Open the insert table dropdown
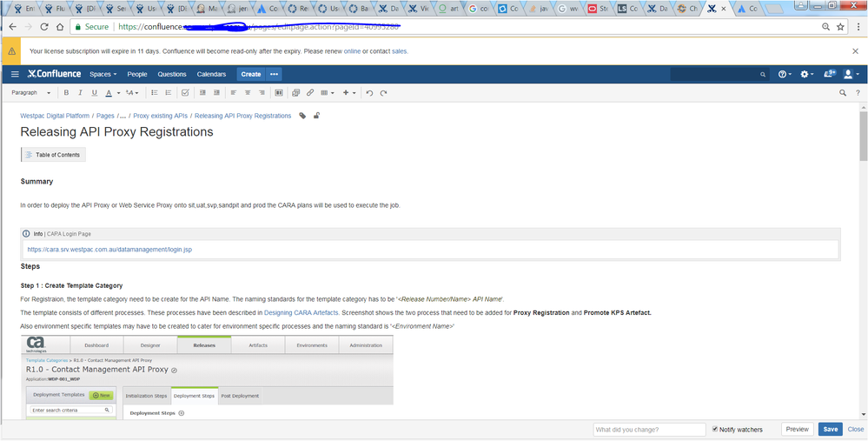This screenshot has width=868, height=441. [328, 93]
